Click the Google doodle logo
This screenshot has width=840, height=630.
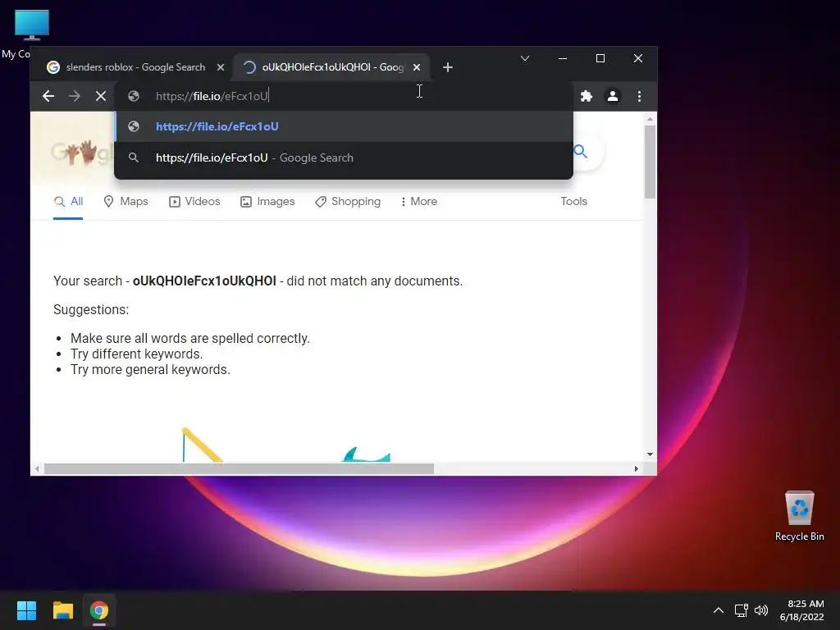click(x=81, y=153)
